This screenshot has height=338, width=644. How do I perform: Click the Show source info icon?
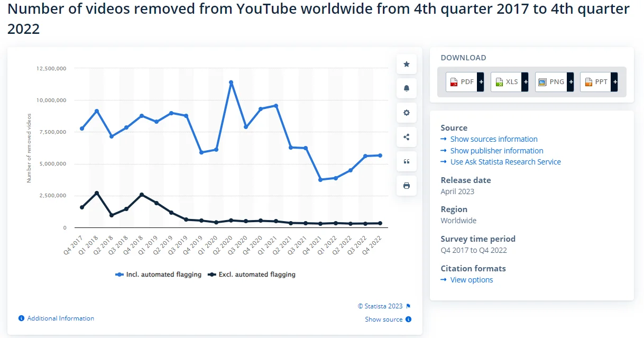click(x=409, y=319)
